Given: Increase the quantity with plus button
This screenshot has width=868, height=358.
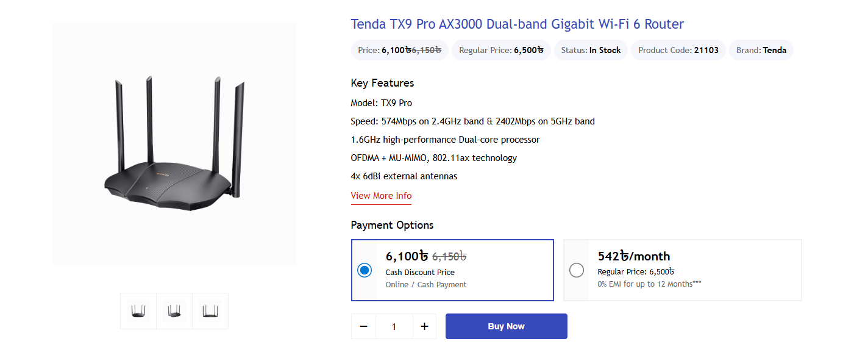Looking at the screenshot, I should (x=424, y=326).
